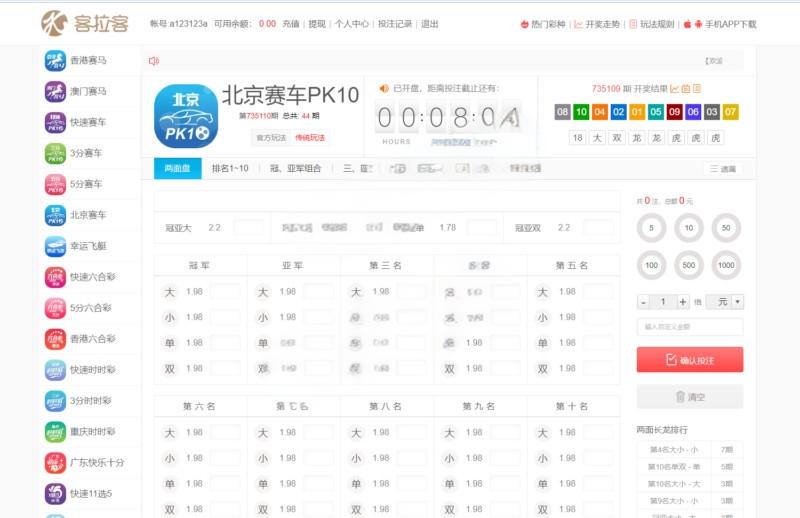Click the 清空 clear button
Image resolution: width=800 pixels, height=518 pixels.
point(690,397)
